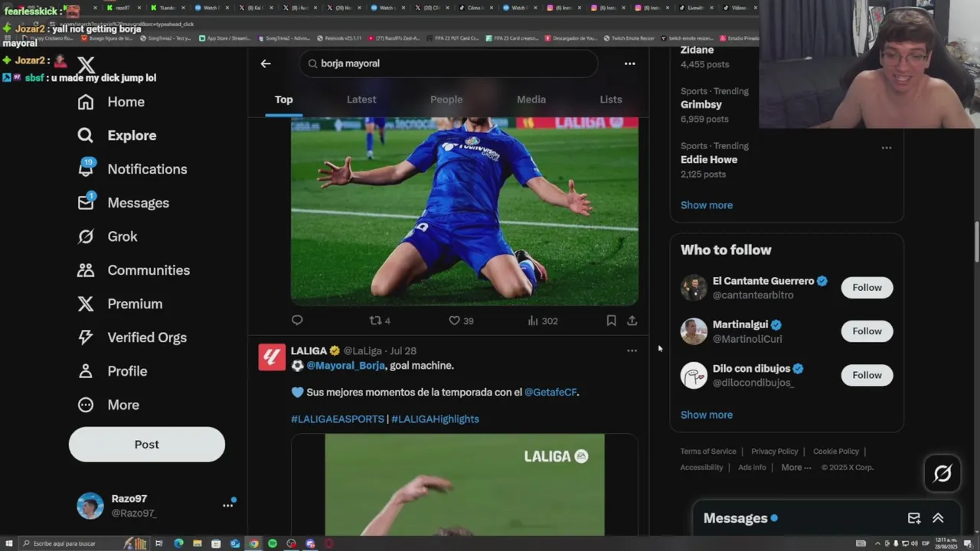
Task: View analytics showing 302 views
Action: [543, 321]
